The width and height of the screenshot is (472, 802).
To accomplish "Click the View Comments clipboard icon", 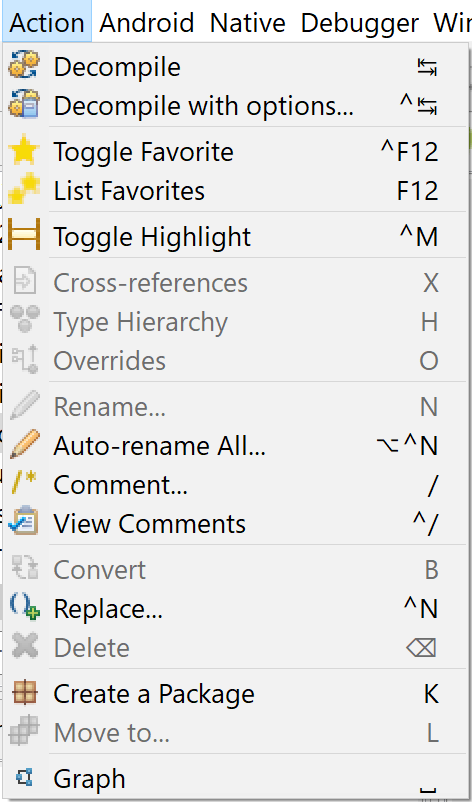I will tap(24, 523).
